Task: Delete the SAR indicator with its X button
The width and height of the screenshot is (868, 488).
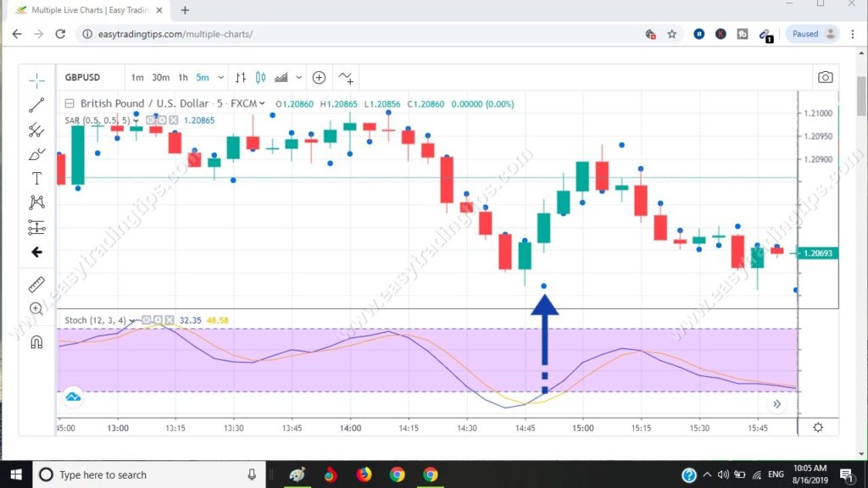Action: (173, 119)
